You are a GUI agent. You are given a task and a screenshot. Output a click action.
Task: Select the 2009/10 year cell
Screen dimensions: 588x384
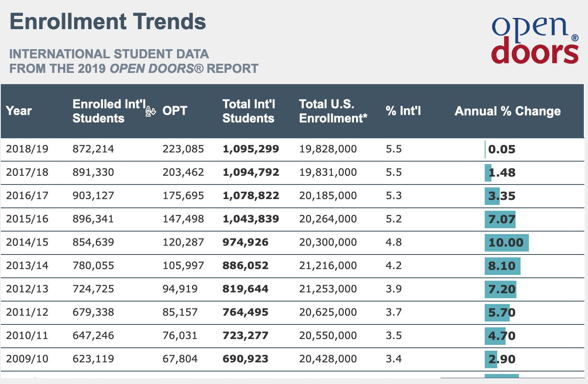[27, 359]
